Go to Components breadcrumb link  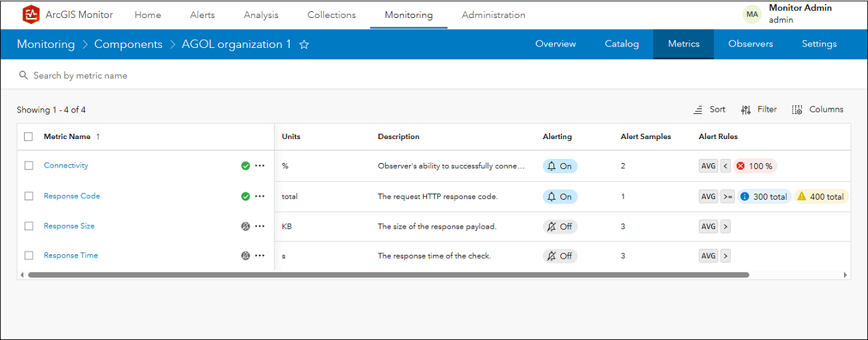pos(129,45)
